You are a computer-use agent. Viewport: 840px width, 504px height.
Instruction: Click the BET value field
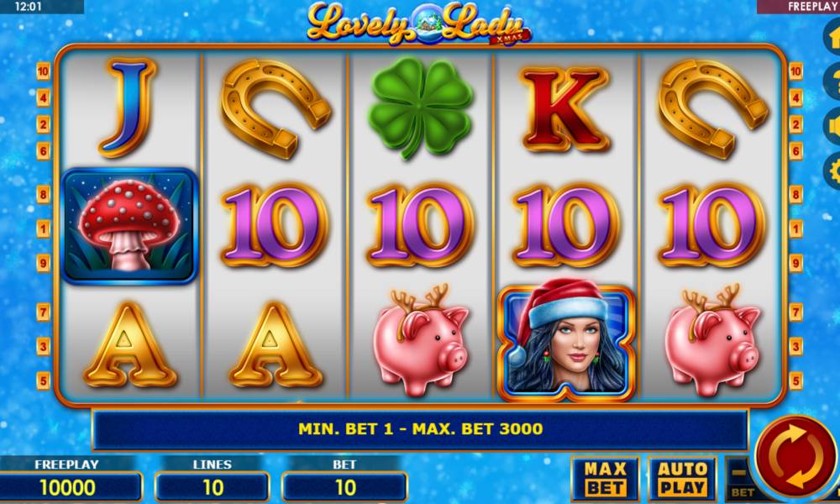(344, 487)
